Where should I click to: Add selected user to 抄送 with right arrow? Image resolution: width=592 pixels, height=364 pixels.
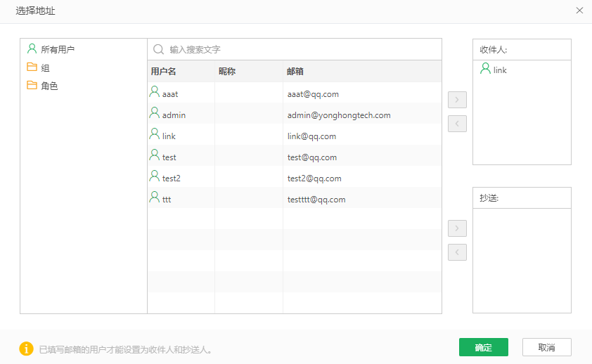point(457,228)
